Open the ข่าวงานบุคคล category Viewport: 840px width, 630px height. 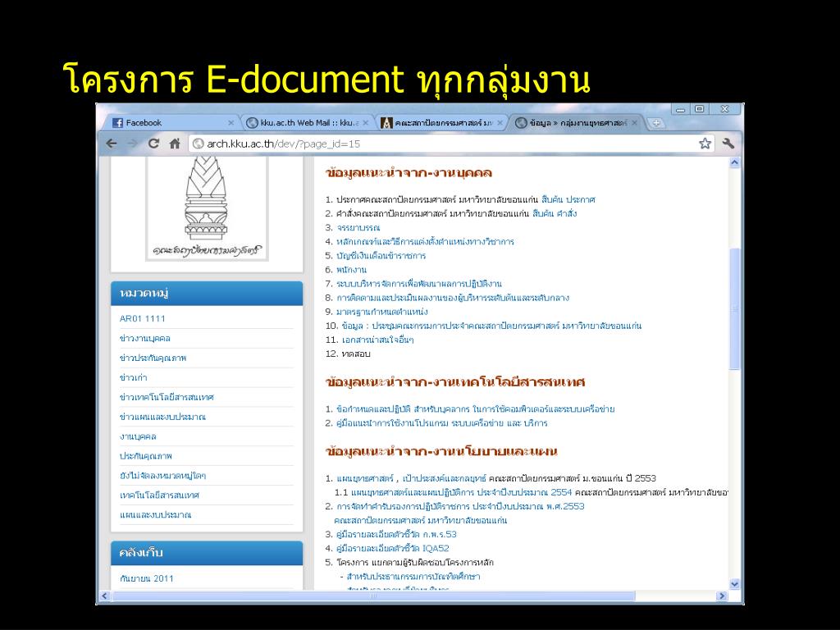point(144,339)
